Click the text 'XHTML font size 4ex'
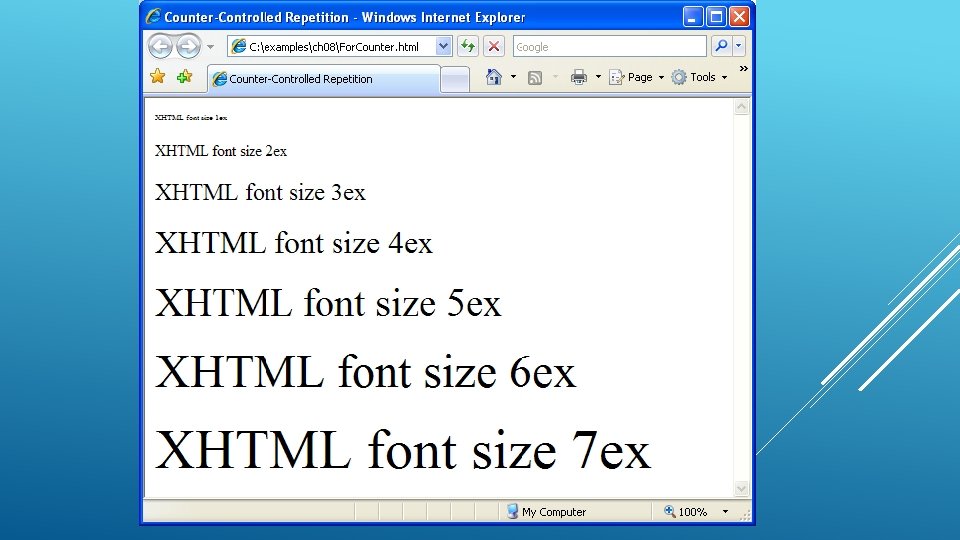 (x=293, y=243)
